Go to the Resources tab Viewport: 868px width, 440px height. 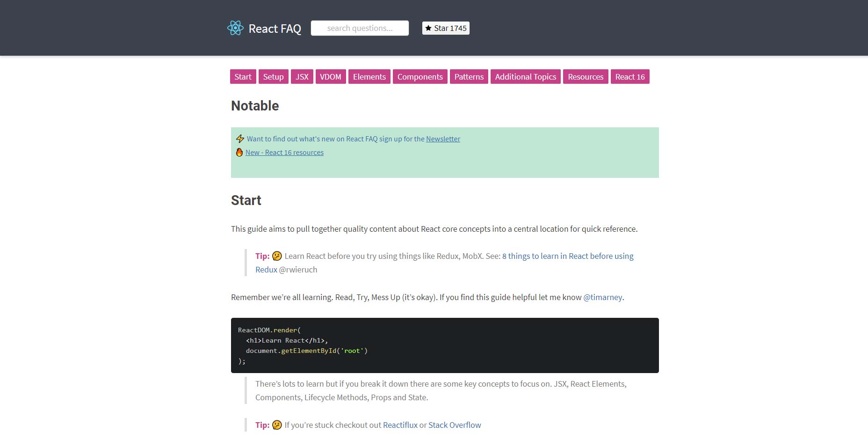tap(586, 77)
